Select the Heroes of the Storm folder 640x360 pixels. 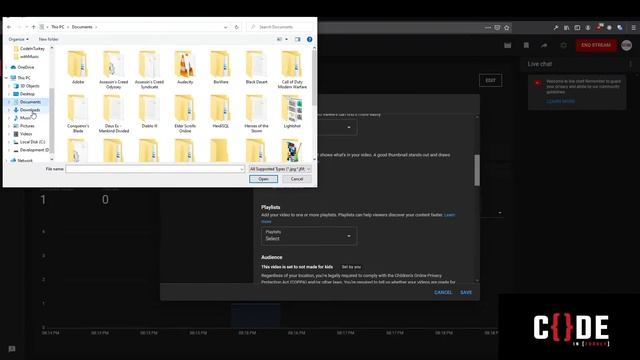tap(256, 113)
